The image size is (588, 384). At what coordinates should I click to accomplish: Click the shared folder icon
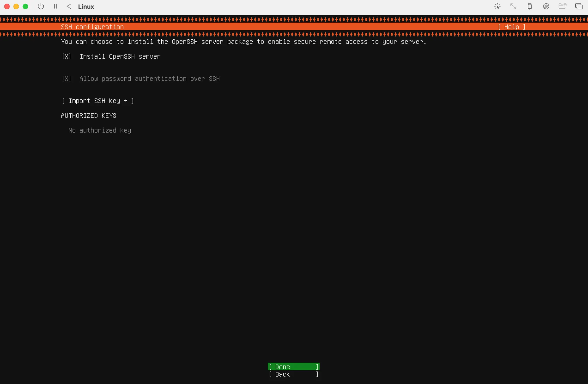(x=562, y=6)
